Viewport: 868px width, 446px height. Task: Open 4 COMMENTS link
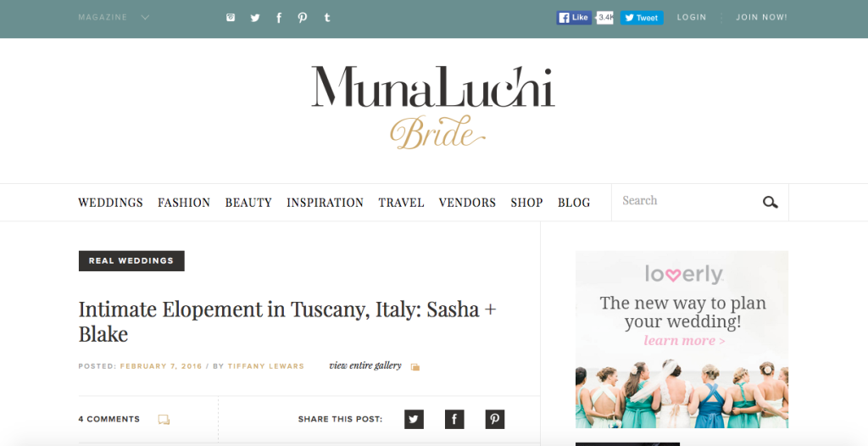(109, 420)
